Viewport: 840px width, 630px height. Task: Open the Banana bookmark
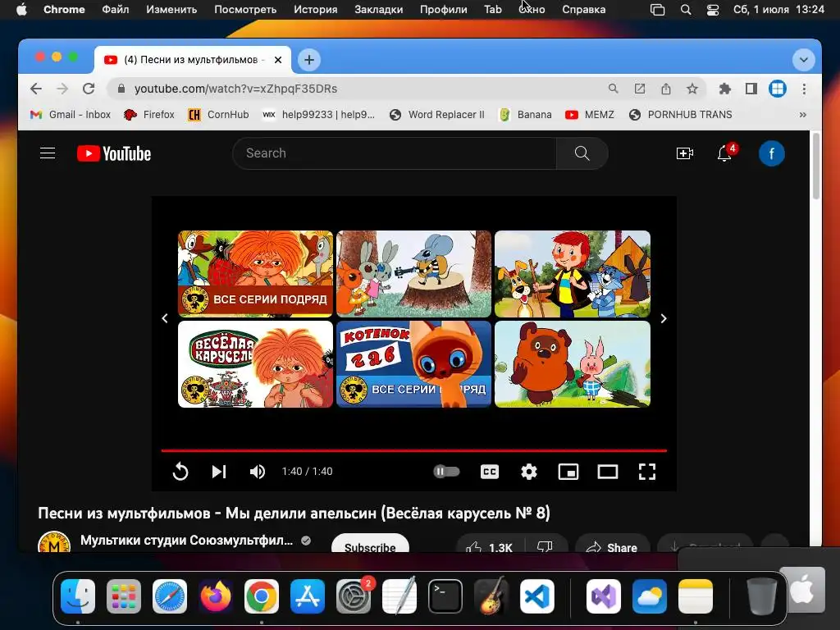525,115
